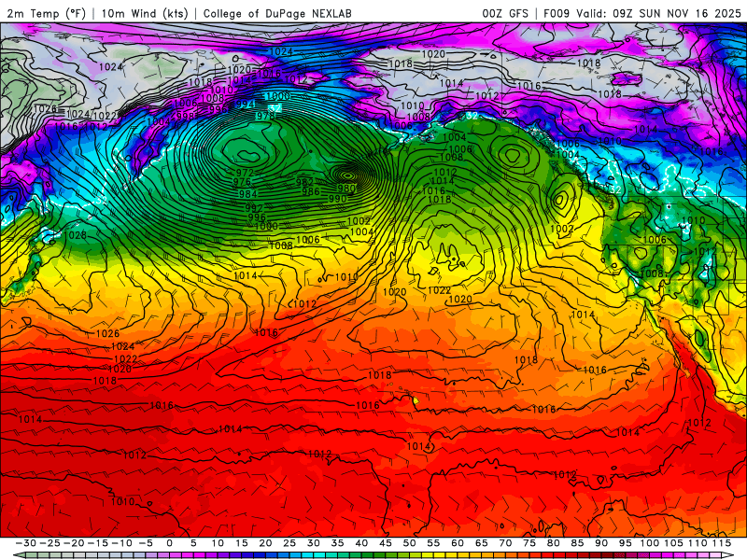Click the 65 value on the temperature scale
The width and height of the screenshot is (747, 560).
tap(481, 543)
